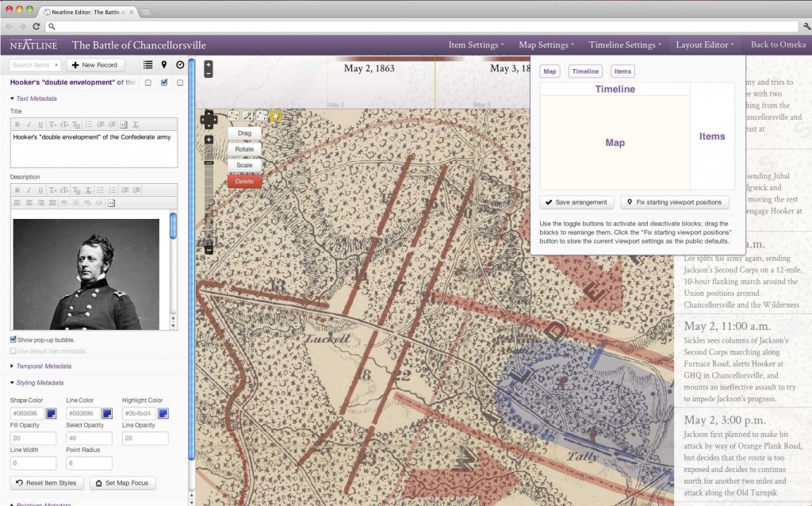Click the map zoom slider handle

point(209,163)
